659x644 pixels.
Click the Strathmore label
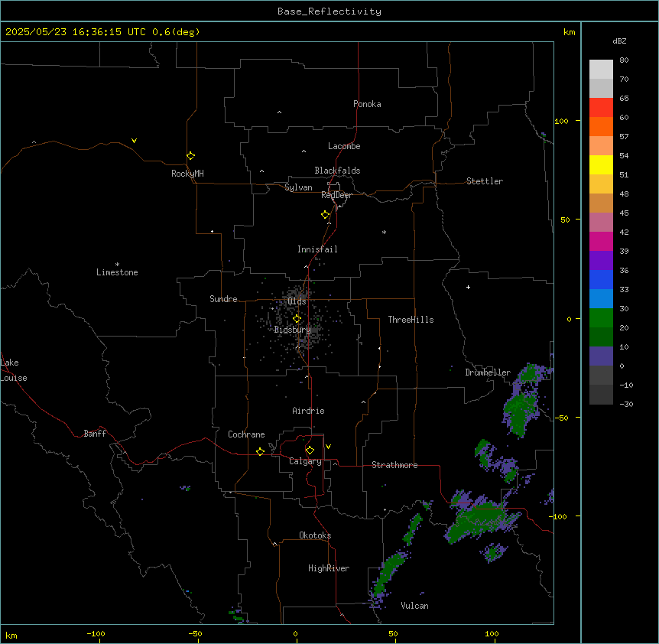click(394, 465)
